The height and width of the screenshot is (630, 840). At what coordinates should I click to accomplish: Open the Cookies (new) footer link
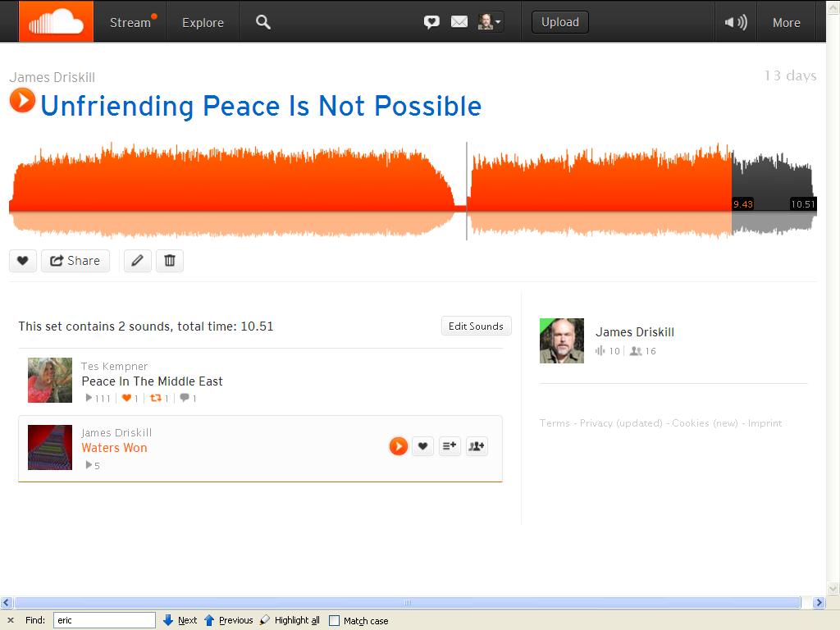point(705,423)
